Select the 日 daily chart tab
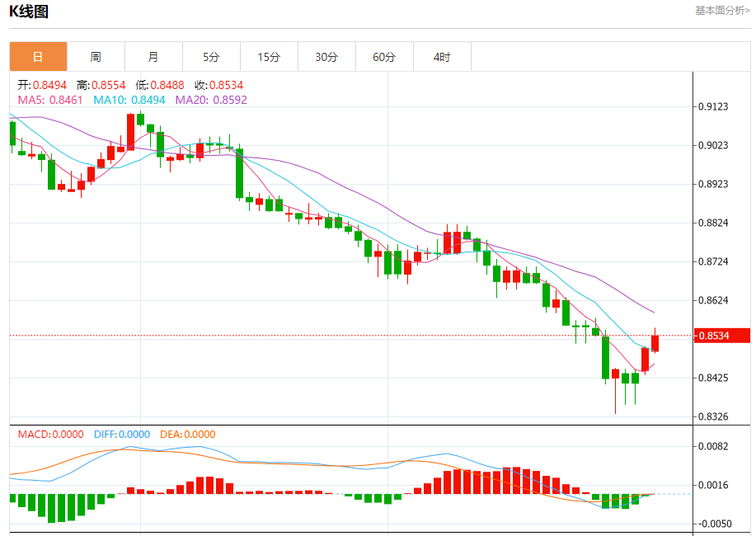 (x=38, y=57)
